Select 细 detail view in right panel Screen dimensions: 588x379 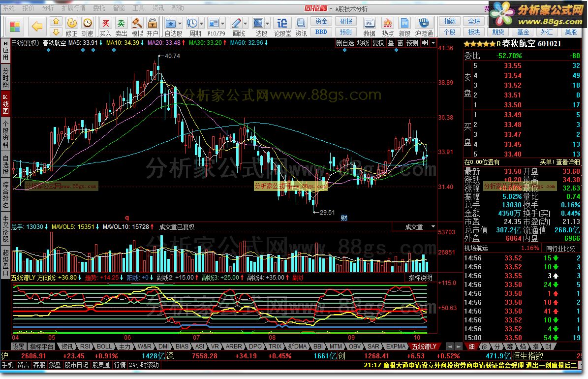coord(471,347)
